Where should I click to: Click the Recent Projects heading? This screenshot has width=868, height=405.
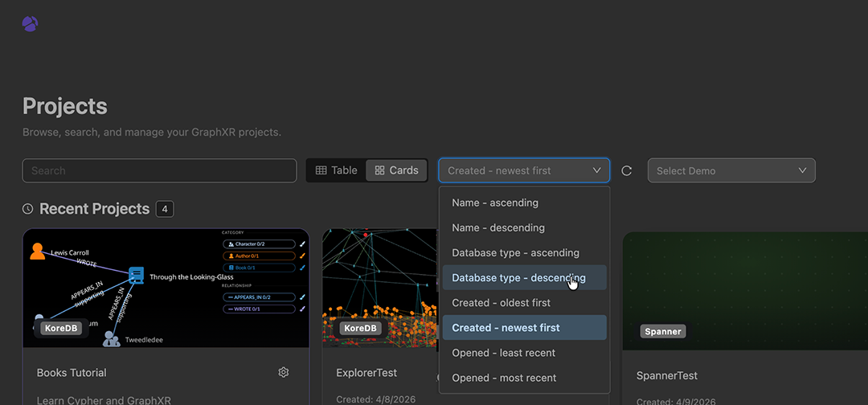(95, 209)
